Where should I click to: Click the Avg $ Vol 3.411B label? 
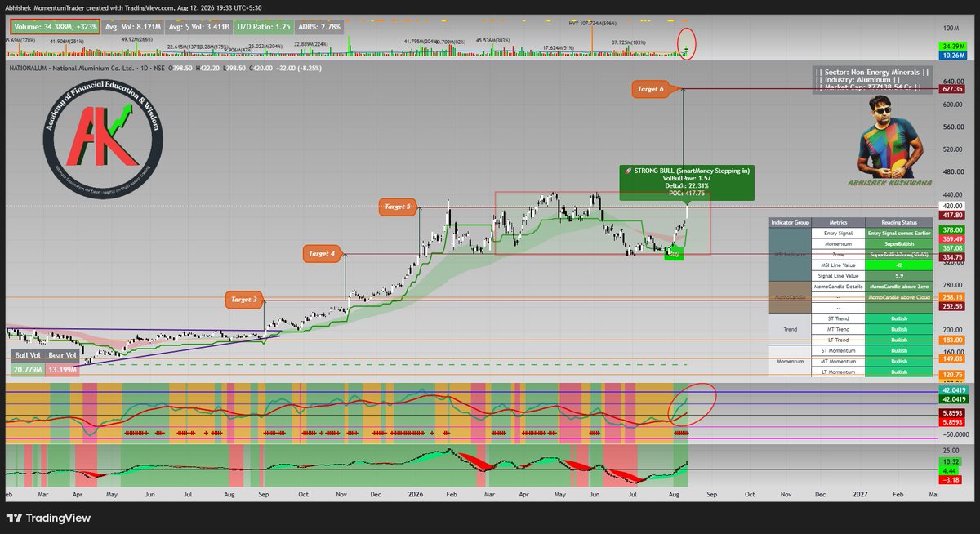[197, 26]
